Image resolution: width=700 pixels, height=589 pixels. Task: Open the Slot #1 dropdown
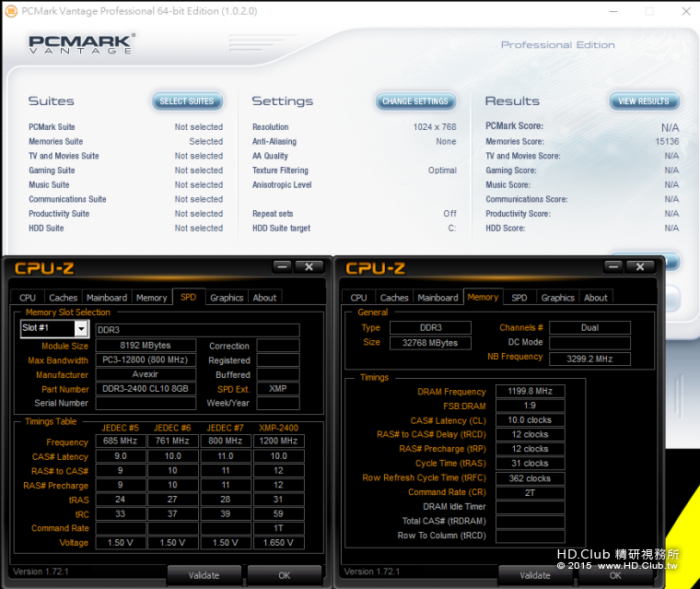(x=81, y=329)
